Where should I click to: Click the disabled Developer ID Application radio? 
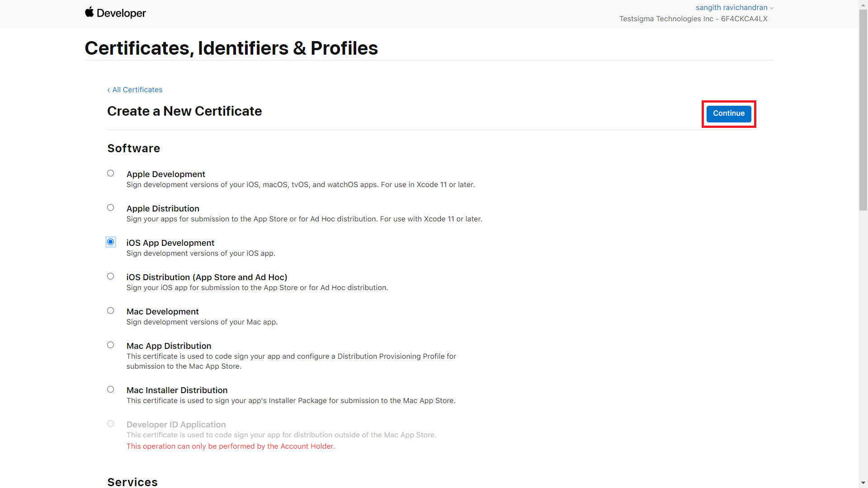pos(110,423)
